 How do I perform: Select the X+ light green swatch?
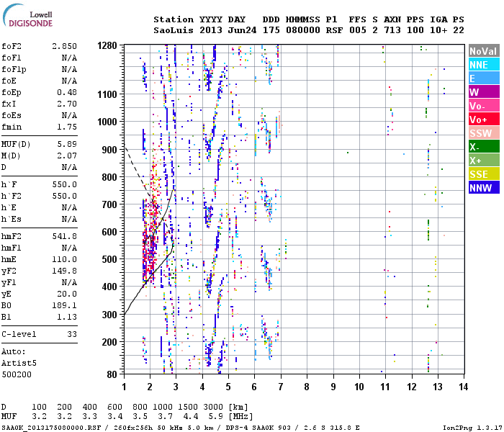click(484, 161)
